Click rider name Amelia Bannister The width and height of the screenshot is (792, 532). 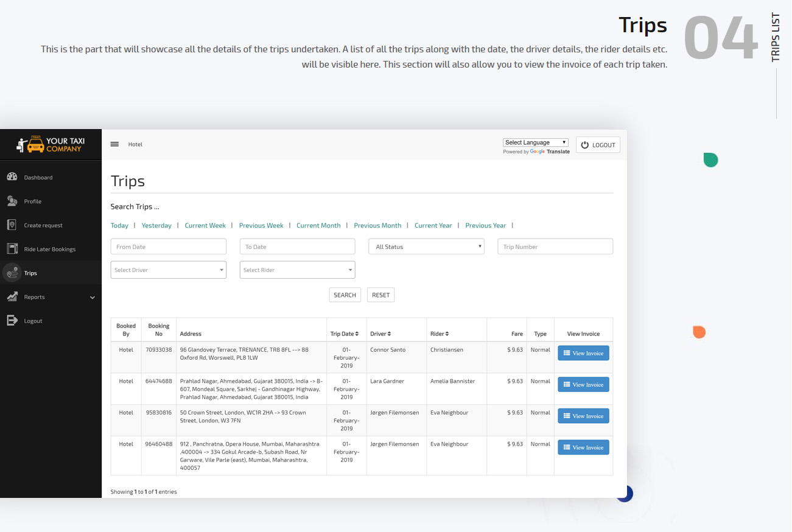[x=453, y=381]
